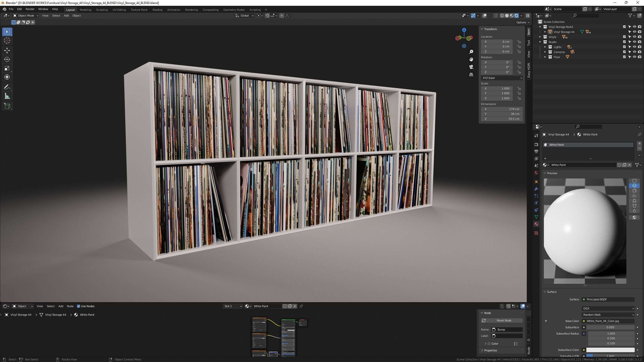The width and height of the screenshot is (644, 362).
Task: Open the Slot 1 material slot dropdown
Action: coord(233,306)
